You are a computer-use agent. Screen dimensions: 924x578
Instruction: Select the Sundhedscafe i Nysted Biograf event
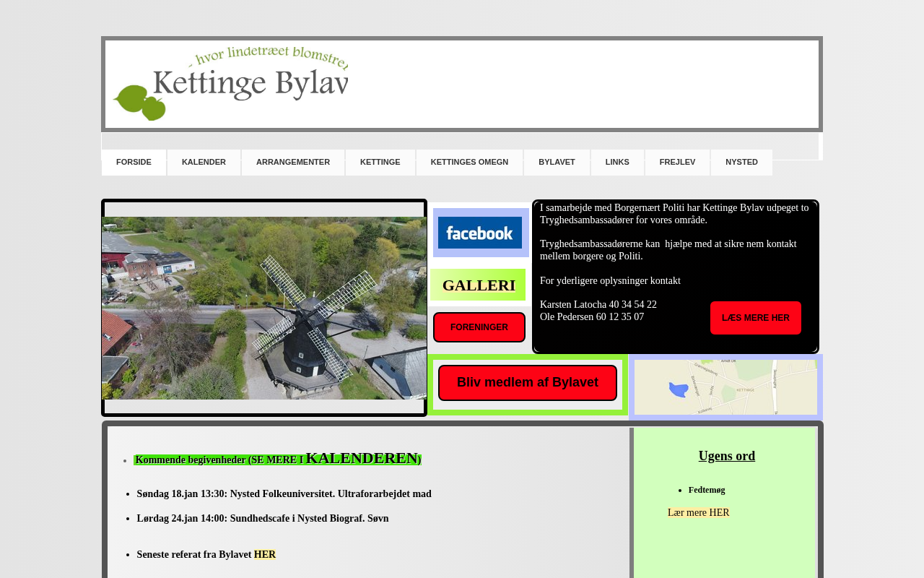click(263, 519)
